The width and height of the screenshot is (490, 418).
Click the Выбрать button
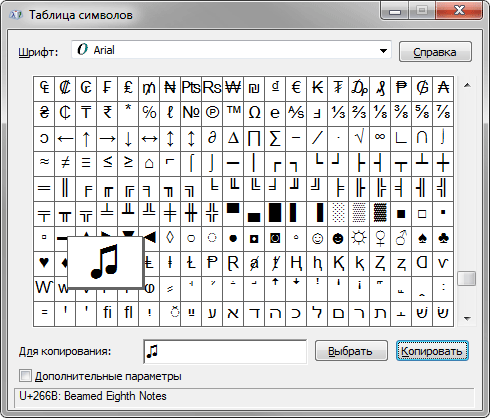coord(351,351)
